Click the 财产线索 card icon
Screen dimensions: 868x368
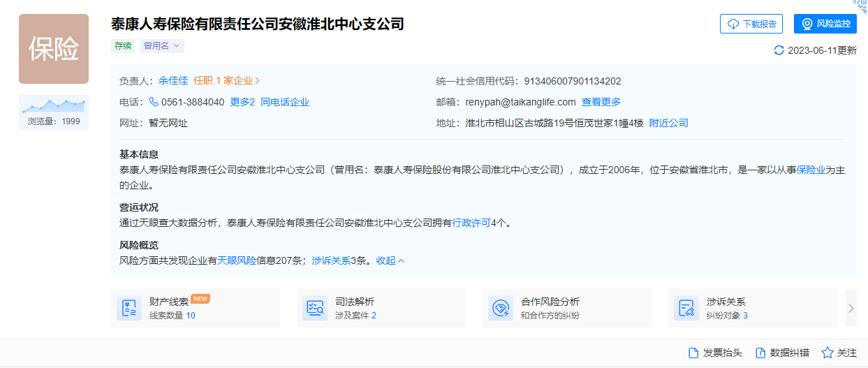point(129,308)
